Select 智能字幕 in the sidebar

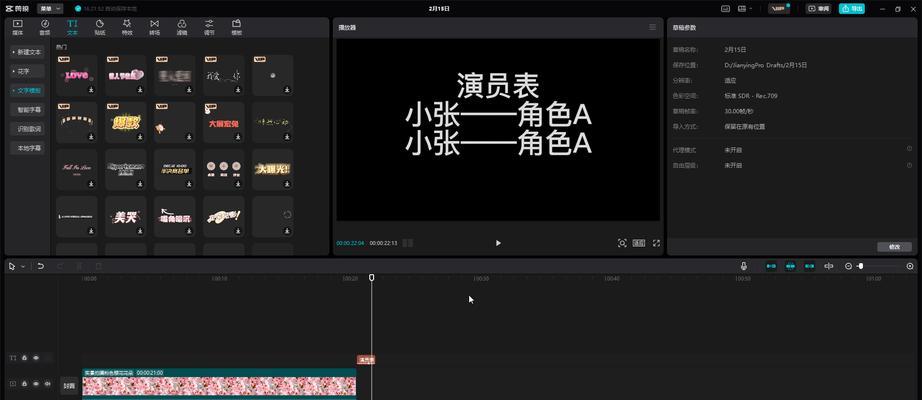coord(27,109)
